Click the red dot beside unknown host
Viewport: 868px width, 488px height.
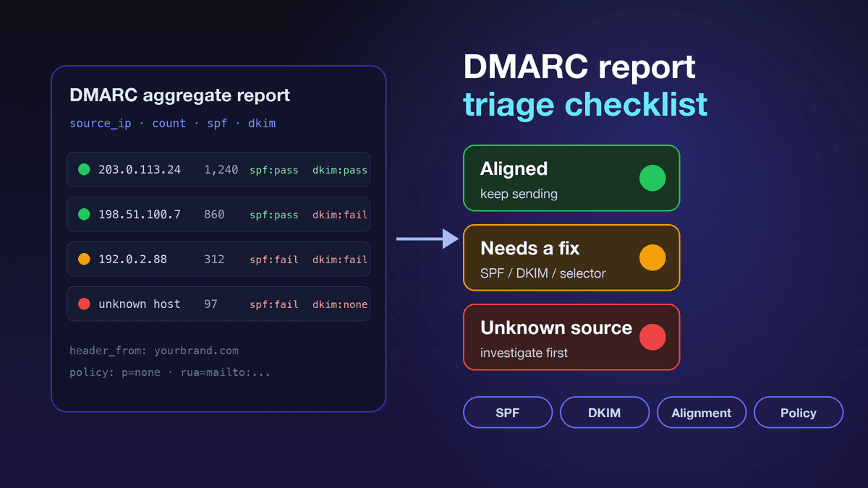(84, 304)
